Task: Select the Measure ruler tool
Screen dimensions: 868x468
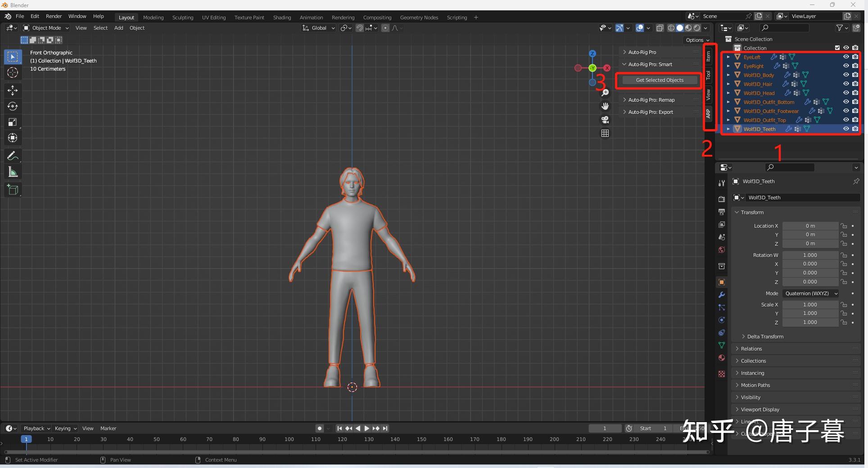Action: click(x=13, y=172)
